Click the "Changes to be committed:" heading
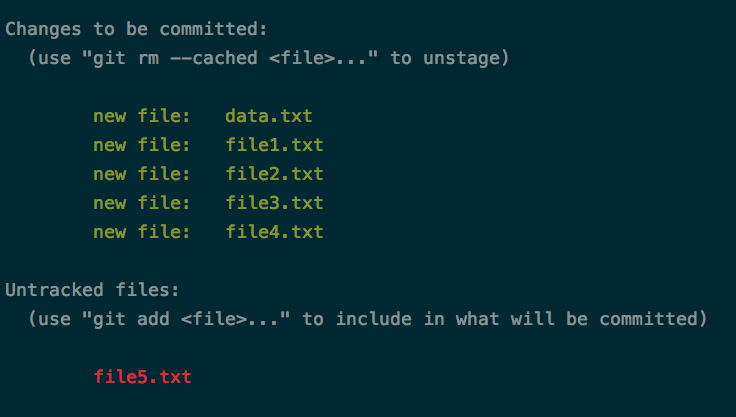This screenshot has width=736, height=417. tap(136, 29)
